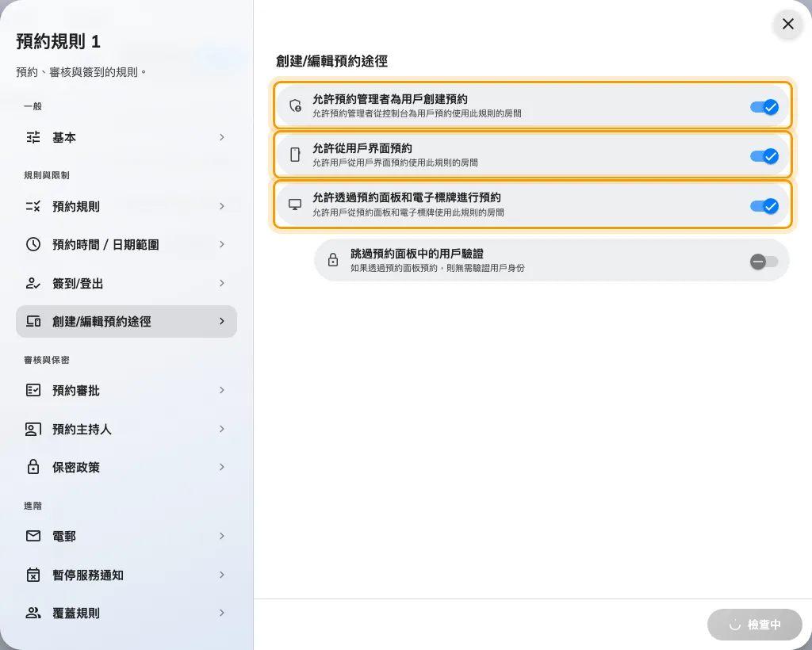The height and width of the screenshot is (650, 812).
Task: Click the checklist icon beside 預約規則
Action: [x=33, y=206]
